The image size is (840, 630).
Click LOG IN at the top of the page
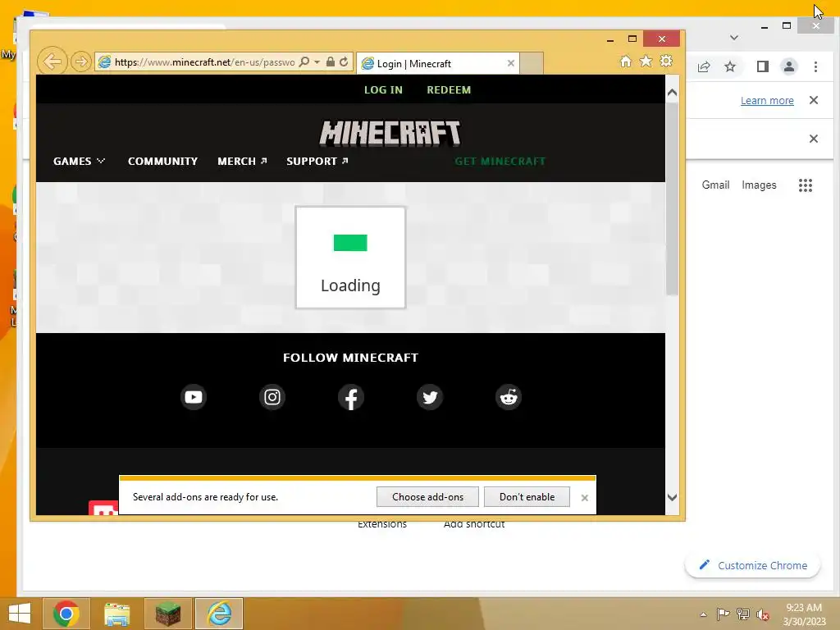tap(383, 90)
